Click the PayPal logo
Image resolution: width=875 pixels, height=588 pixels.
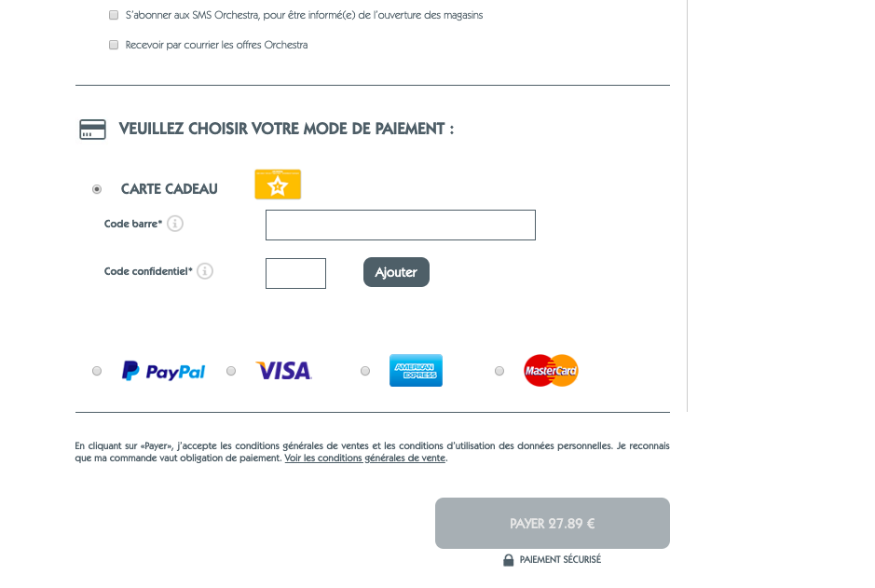(163, 371)
